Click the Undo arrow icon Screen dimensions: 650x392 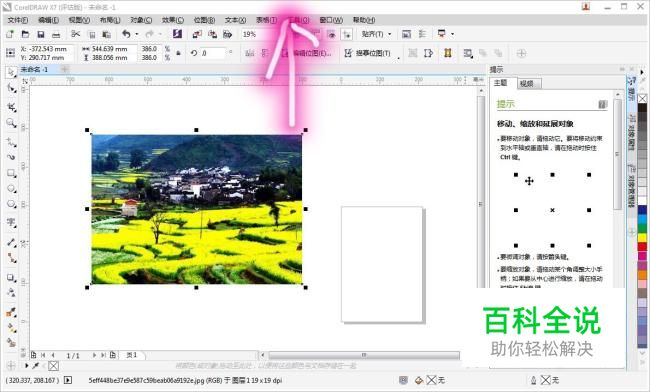click(x=126, y=34)
